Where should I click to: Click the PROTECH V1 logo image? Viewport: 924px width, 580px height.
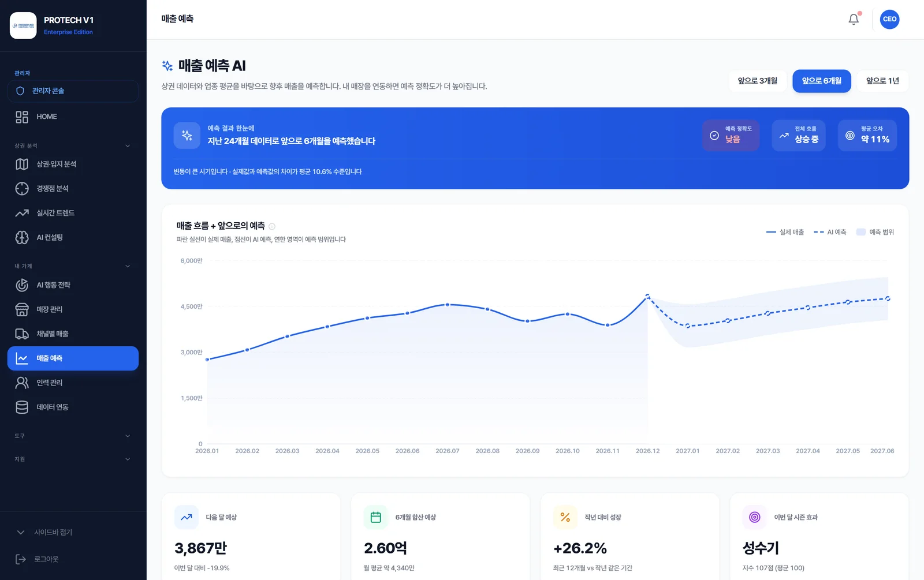coord(23,25)
